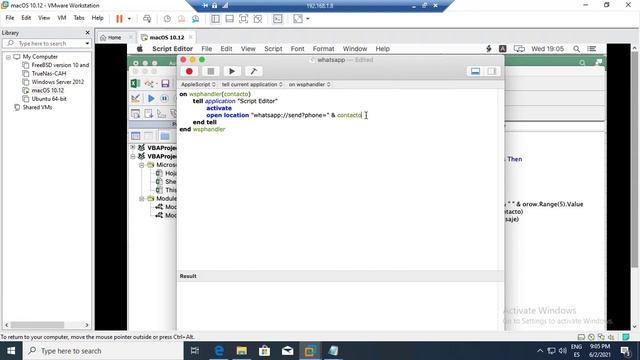
Task: Toggle VMware show library sidebar icon
Action: pos(215,19)
